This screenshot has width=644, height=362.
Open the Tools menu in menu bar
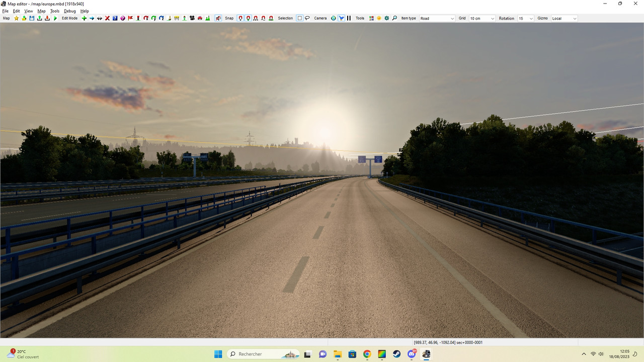click(55, 11)
